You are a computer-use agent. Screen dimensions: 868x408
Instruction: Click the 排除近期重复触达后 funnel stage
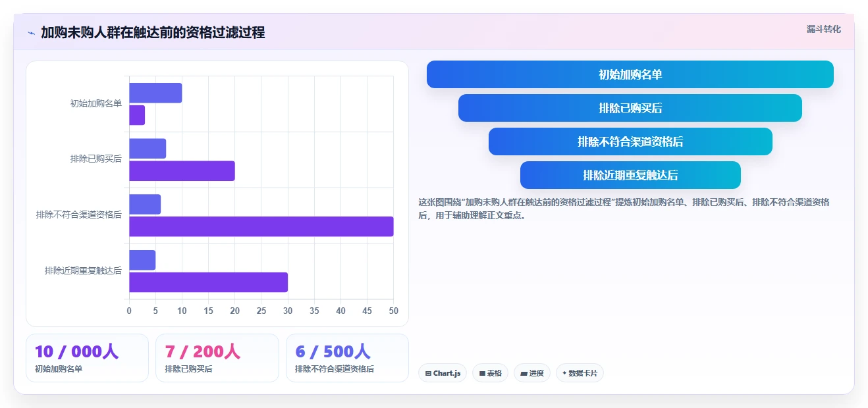point(630,175)
